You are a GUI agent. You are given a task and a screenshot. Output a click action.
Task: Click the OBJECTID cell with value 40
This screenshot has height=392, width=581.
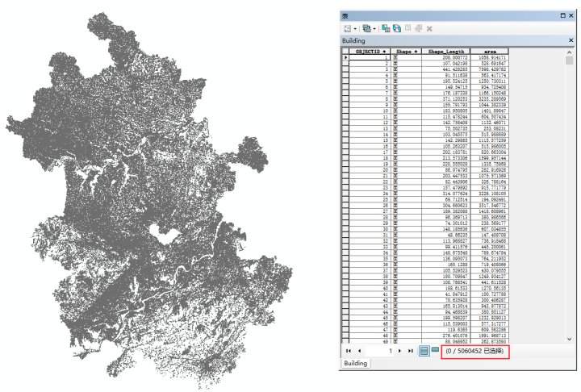pos(369,288)
